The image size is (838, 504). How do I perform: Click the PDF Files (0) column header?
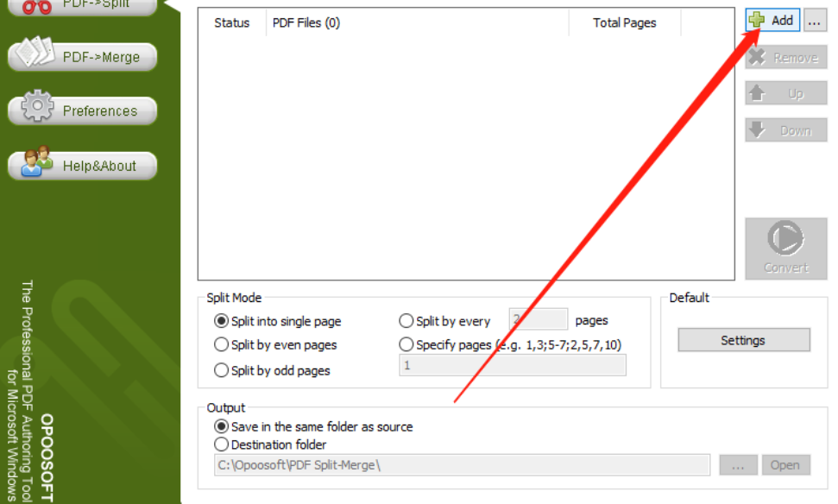(x=418, y=22)
